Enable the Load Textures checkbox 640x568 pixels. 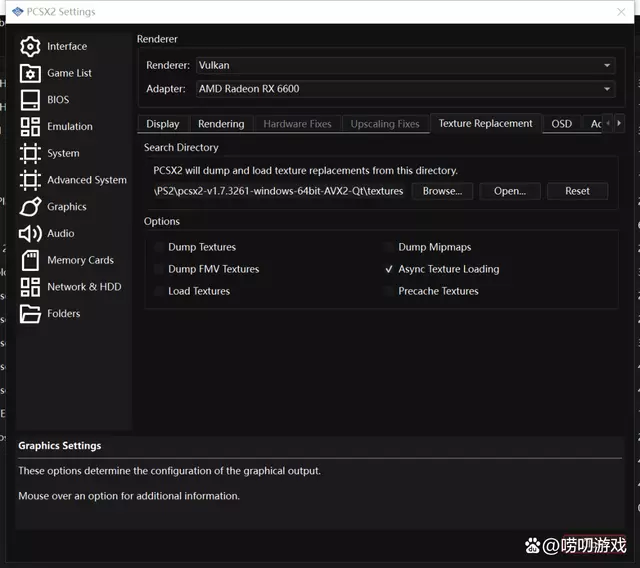(159, 291)
